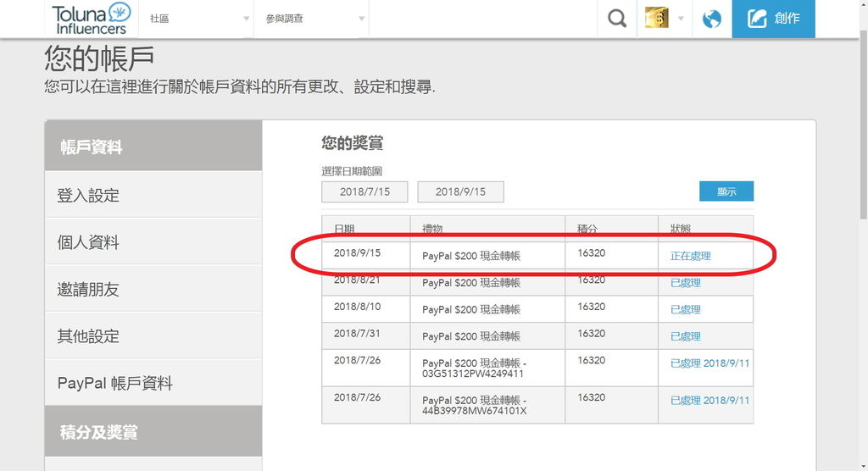The height and width of the screenshot is (471, 868).
Task: Click 已處理 2018/9/11 for 44B39978MW674101X row
Action: click(x=709, y=400)
